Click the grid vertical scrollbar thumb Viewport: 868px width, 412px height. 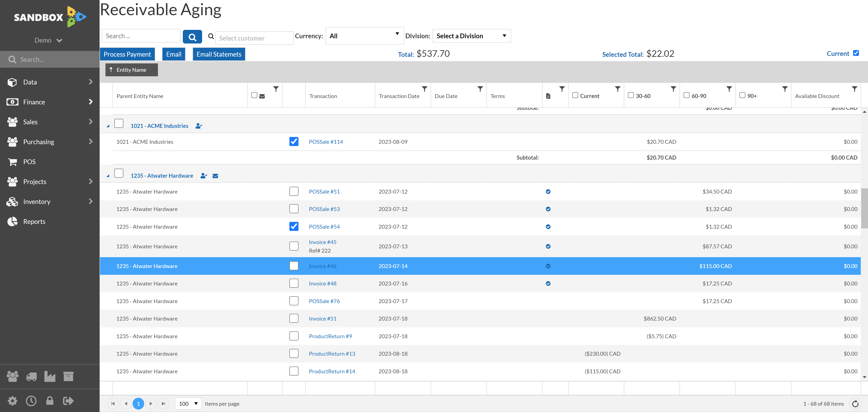pos(864,208)
